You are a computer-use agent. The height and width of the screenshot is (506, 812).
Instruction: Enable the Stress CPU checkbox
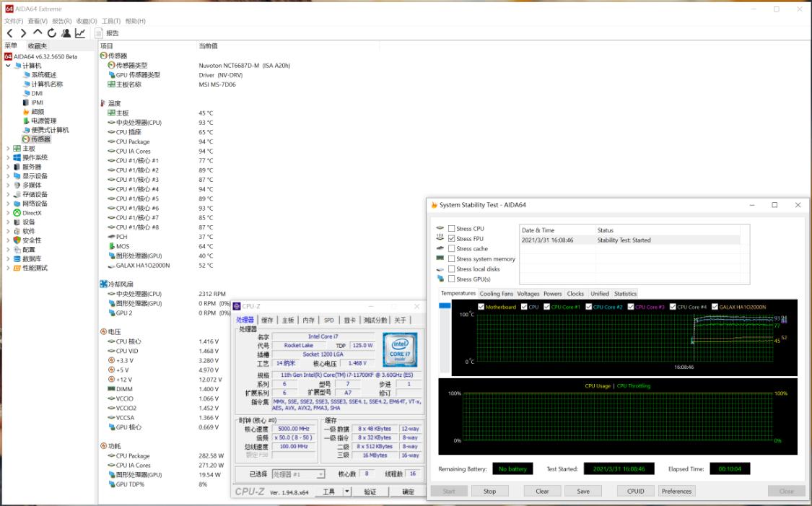click(453, 228)
